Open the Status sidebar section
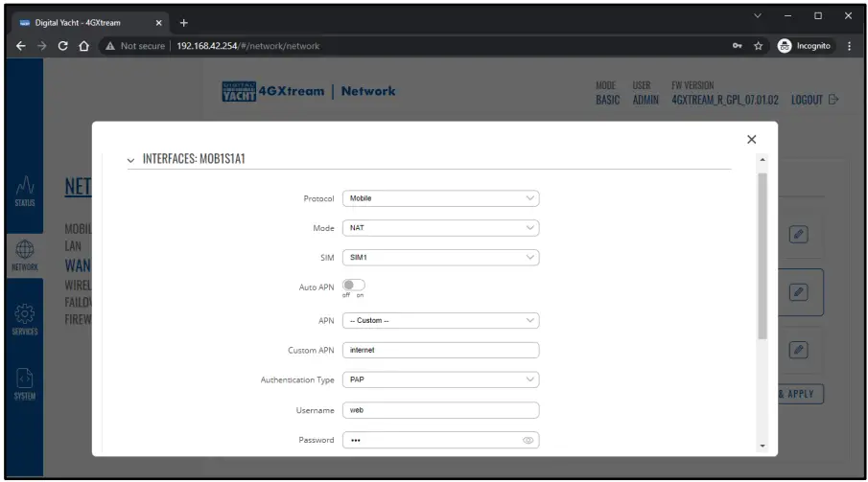The height and width of the screenshot is (482, 868). (24, 191)
